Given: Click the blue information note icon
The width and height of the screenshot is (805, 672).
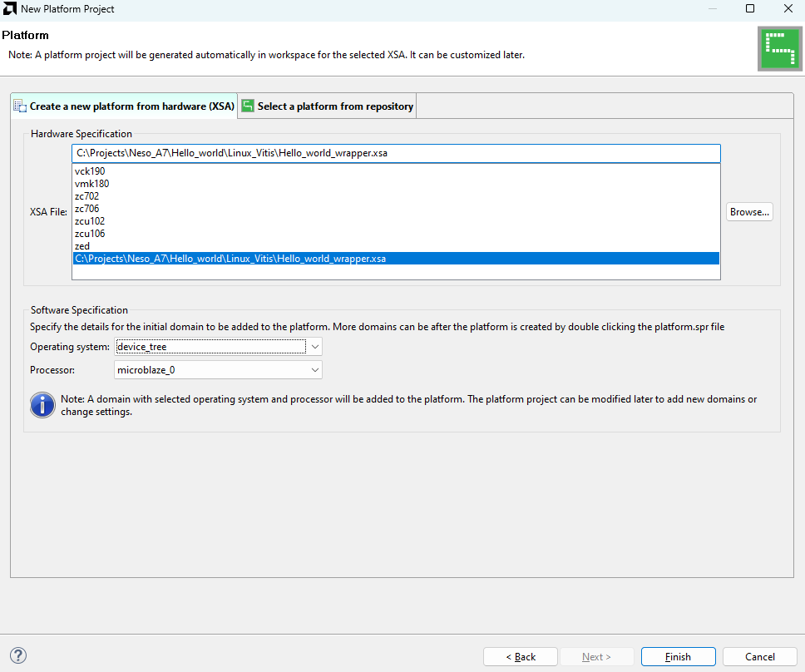Looking at the screenshot, I should click(42, 405).
